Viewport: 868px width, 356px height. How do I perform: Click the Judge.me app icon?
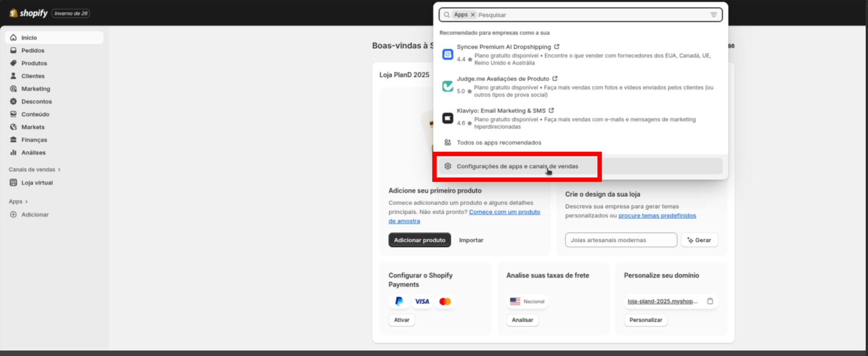[x=448, y=86]
